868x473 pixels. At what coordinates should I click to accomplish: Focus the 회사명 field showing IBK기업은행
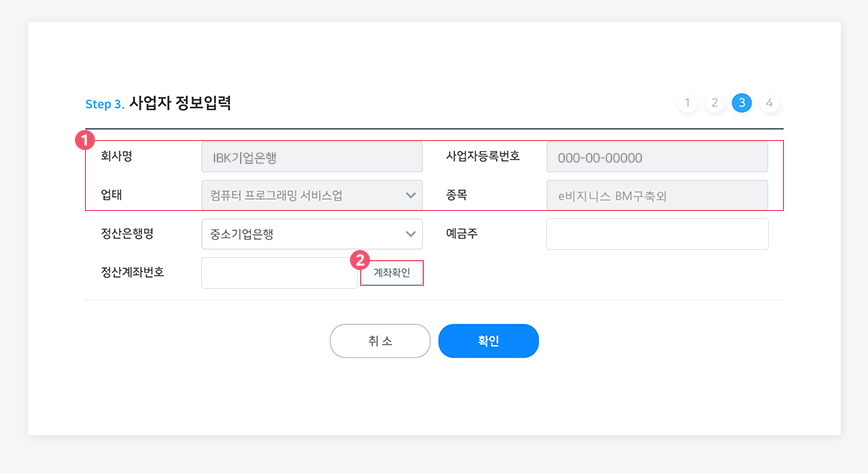[x=312, y=157]
